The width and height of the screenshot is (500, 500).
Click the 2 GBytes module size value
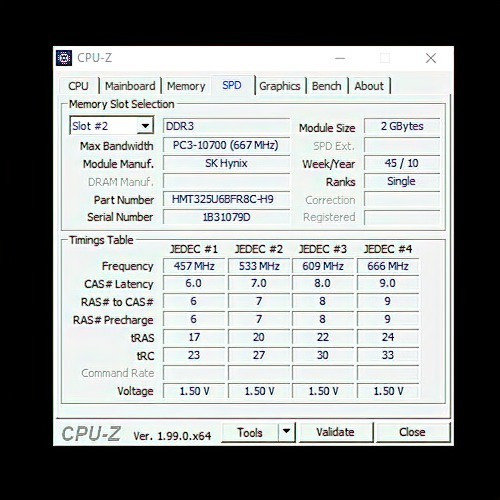click(x=402, y=126)
